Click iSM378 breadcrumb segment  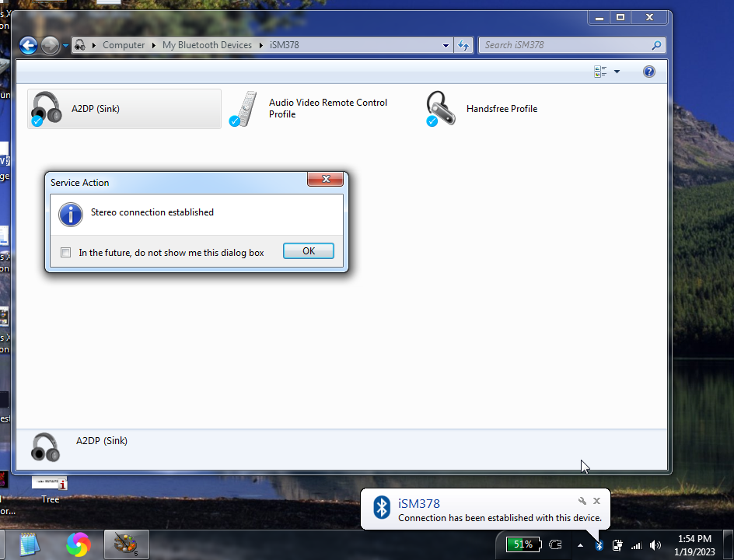284,45
